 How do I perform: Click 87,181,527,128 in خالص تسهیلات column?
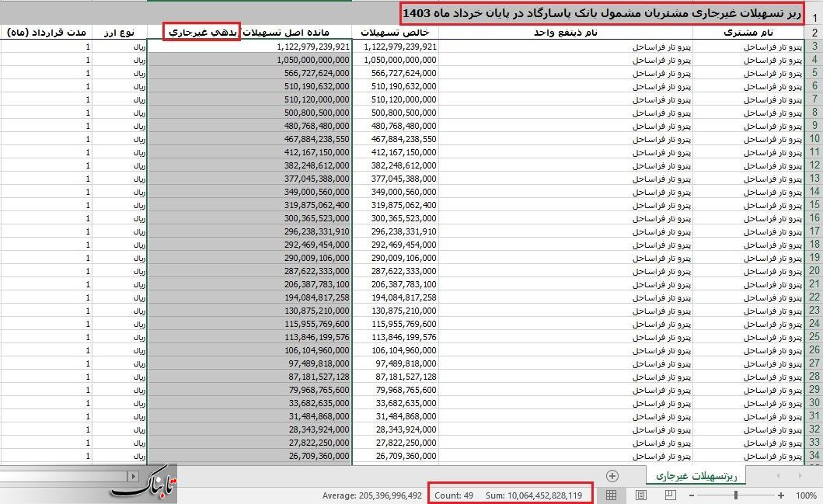click(396, 377)
